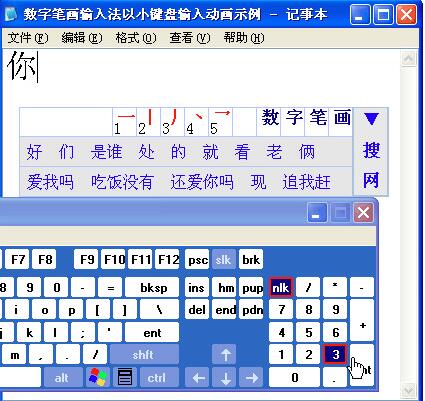Screen dimensions: 425x401
Task: Open the 查看(V) menu
Action: coord(190,38)
